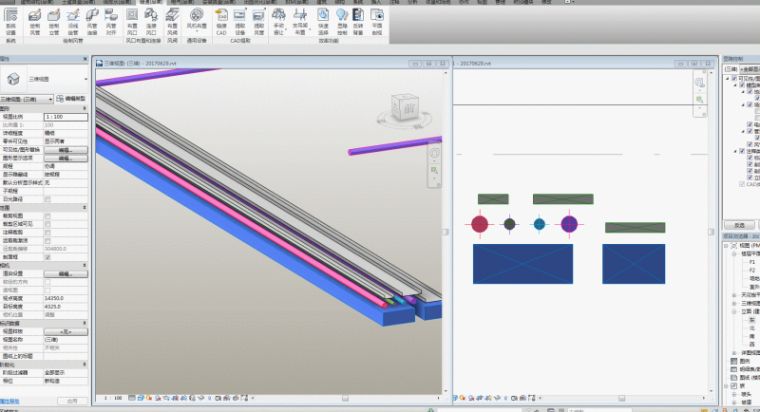Select the 布置风阀 damper placement tool
Viewport: 760px width, 412px height.
click(x=173, y=21)
